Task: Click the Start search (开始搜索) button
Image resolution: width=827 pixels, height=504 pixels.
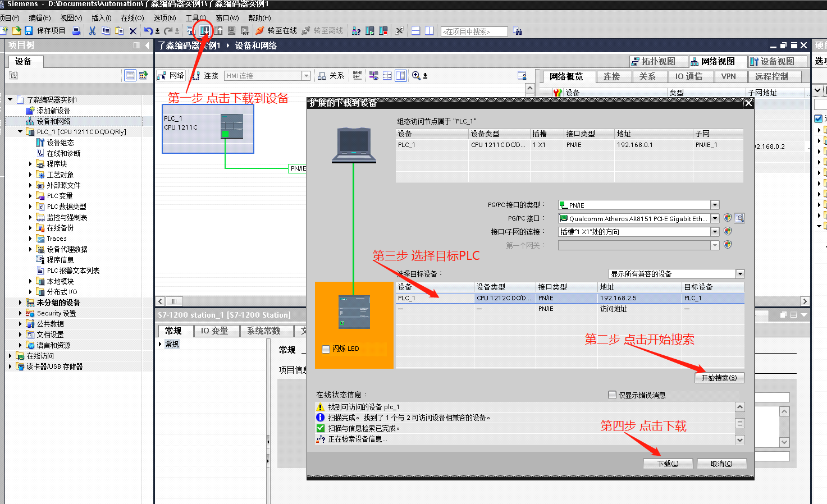Action: click(x=719, y=378)
